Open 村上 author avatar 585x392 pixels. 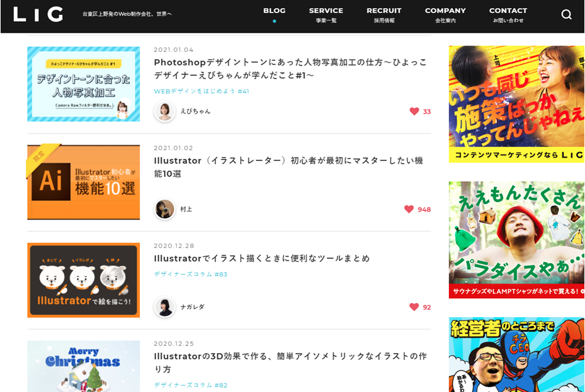(165, 209)
